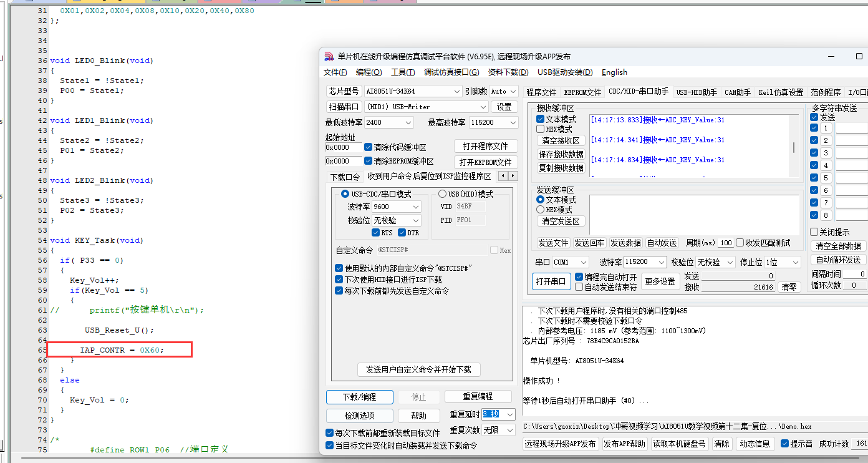
Task: Select the USB(HID)模式 radio button
Action: click(x=442, y=194)
